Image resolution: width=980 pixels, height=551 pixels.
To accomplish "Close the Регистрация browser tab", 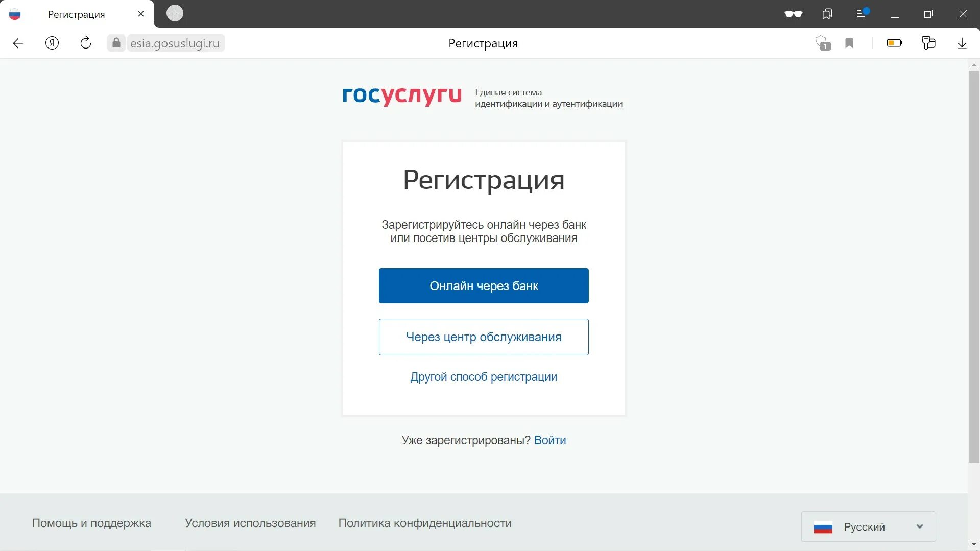I will [x=141, y=14].
